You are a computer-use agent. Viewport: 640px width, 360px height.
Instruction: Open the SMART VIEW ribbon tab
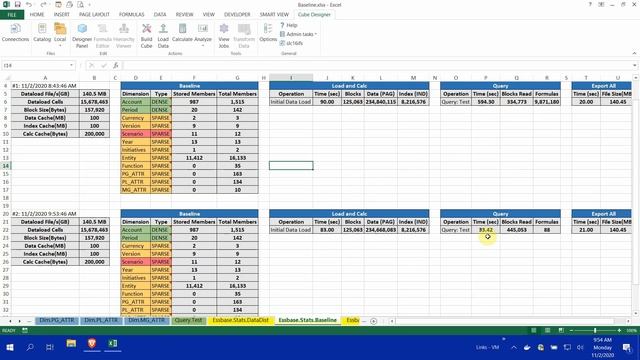[274, 15]
